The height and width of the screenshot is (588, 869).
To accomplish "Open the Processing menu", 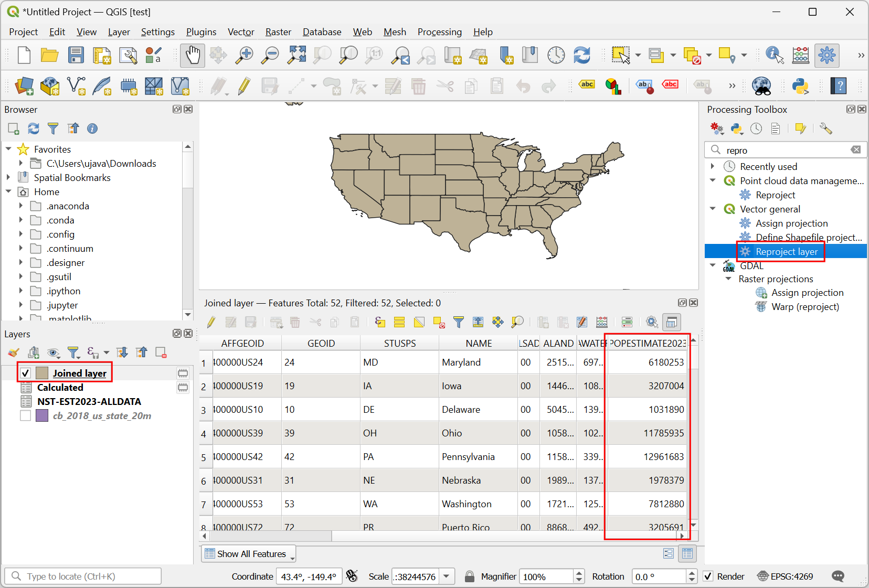I will pyautogui.click(x=439, y=32).
